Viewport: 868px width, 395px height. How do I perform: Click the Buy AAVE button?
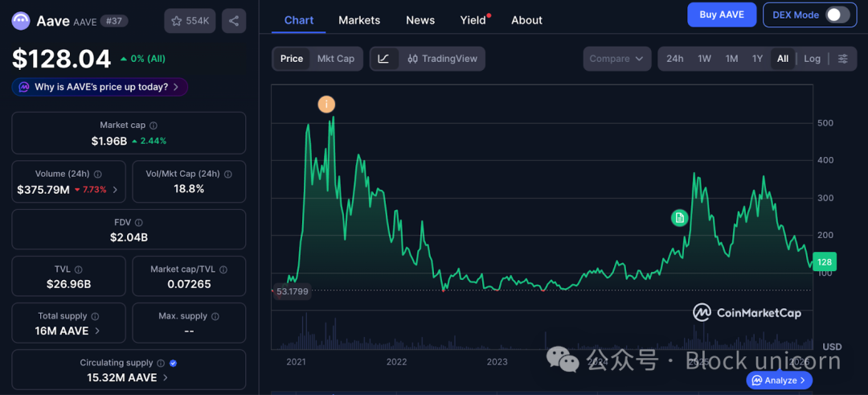point(722,14)
